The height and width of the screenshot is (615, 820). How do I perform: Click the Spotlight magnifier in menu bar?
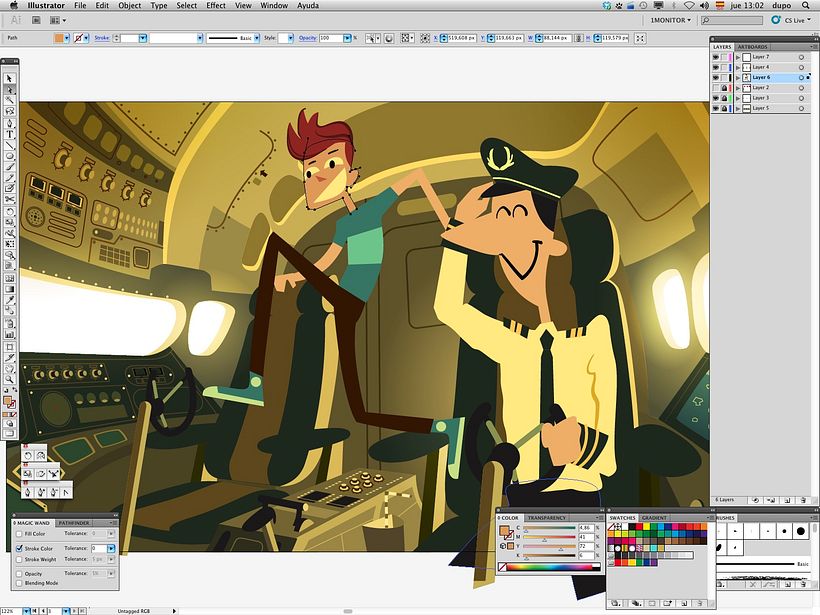806,6
